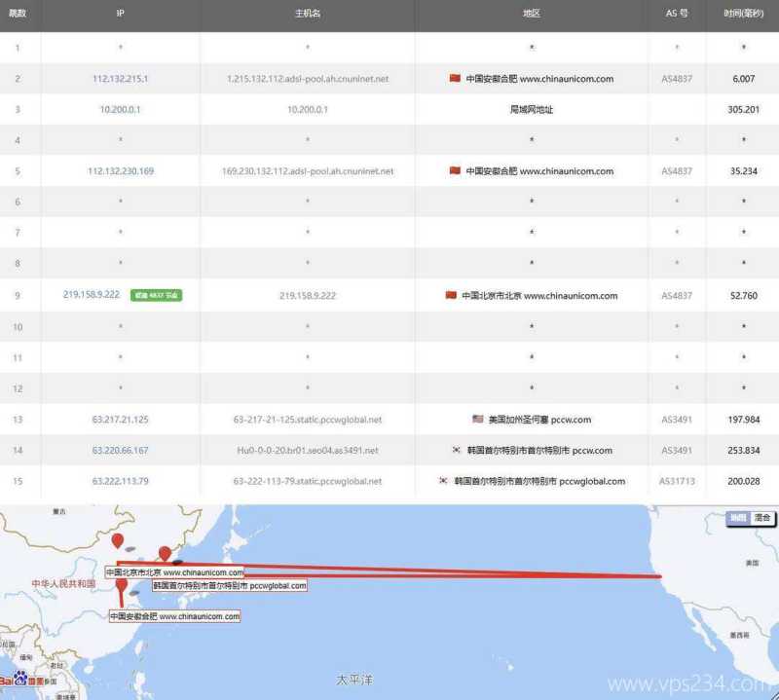The image size is (779, 700).
Task: Click the Baidu map logo
Action: pyautogui.click(x=21, y=681)
